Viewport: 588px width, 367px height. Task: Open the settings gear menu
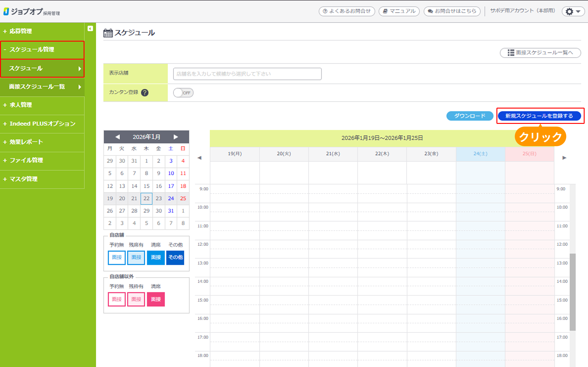point(573,11)
